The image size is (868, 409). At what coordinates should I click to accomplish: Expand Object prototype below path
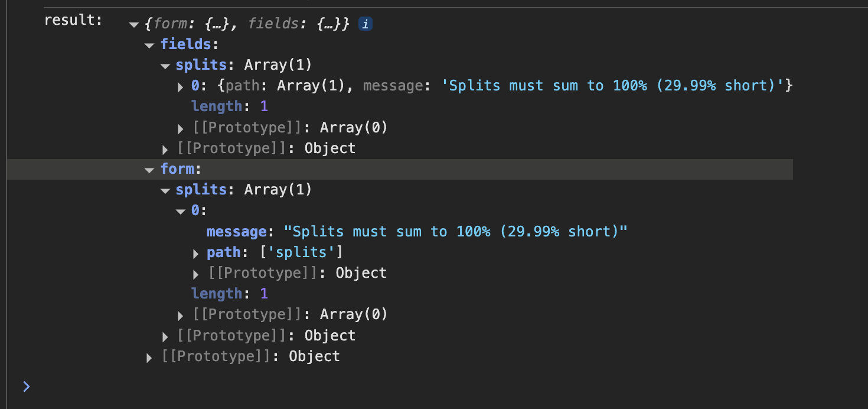196,275
